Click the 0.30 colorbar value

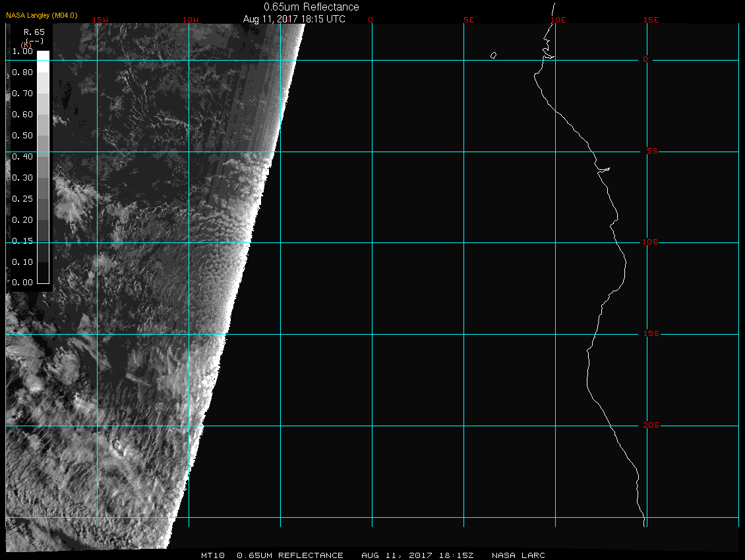(x=22, y=178)
